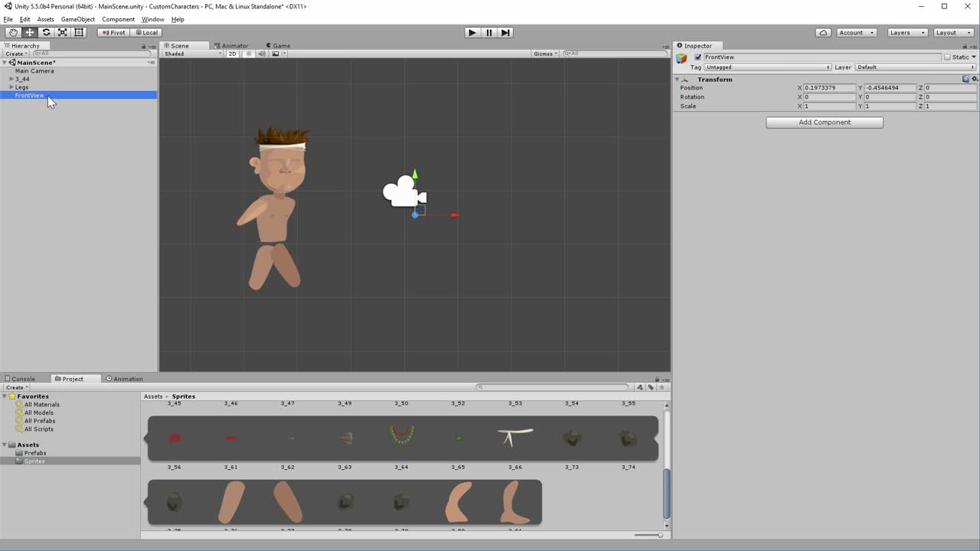The height and width of the screenshot is (551, 980).
Task: Click the Position X field
Action: click(x=830, y=88)
